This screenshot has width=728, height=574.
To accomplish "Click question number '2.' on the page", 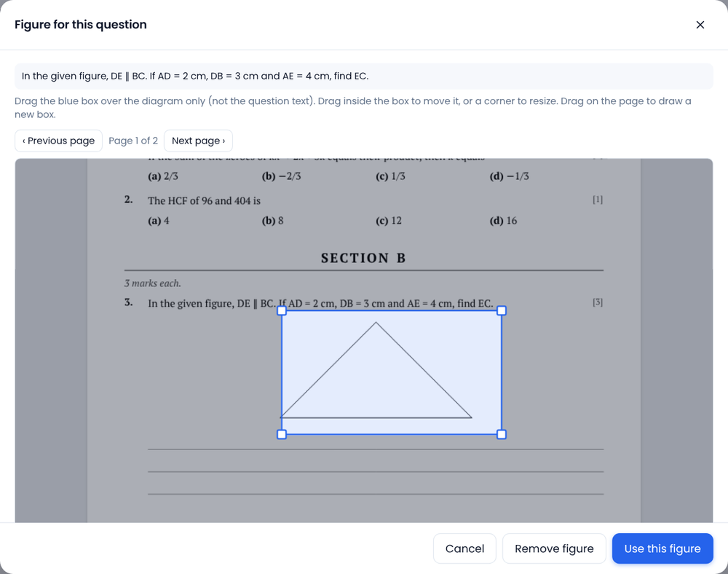I will [x=129, y=200].
